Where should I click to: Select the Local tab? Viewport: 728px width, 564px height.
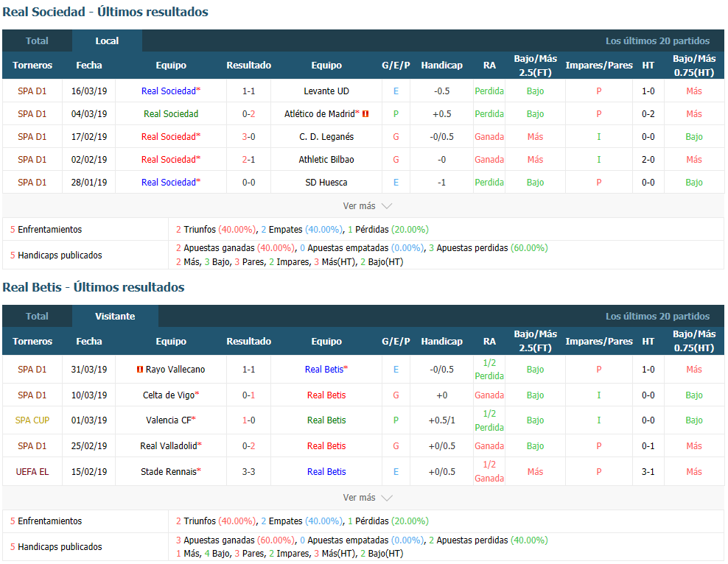tap(107, 40)
